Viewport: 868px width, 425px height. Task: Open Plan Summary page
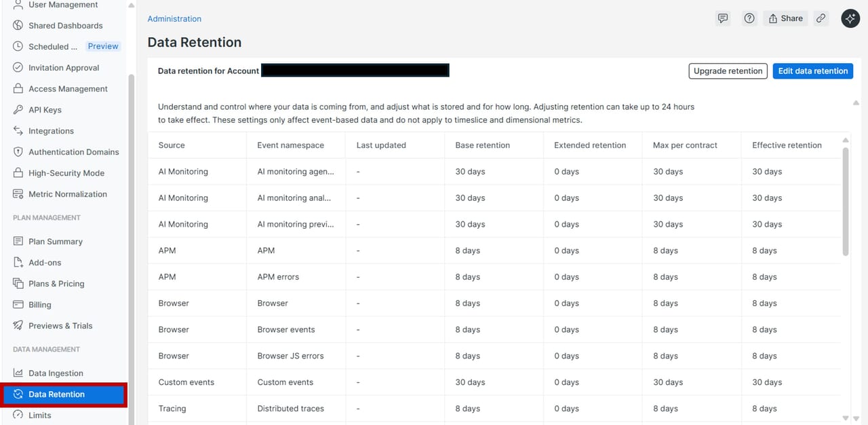coord(55,242)
